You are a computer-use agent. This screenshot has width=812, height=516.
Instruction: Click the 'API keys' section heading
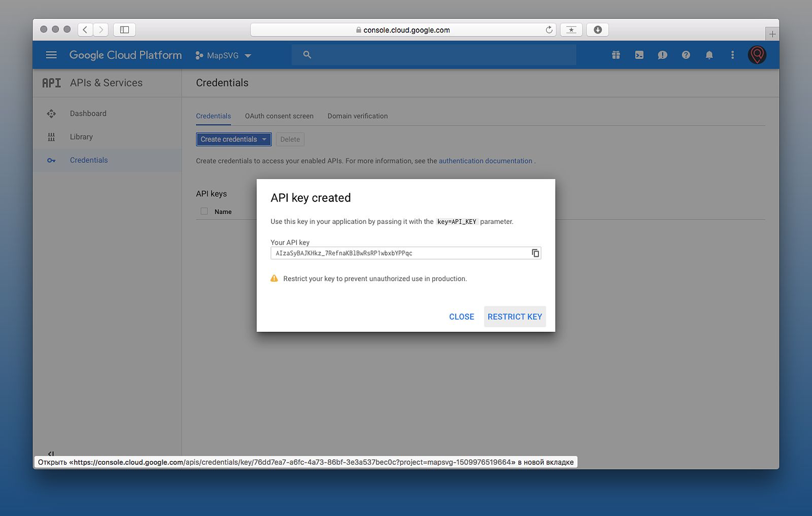pos(212,194)
